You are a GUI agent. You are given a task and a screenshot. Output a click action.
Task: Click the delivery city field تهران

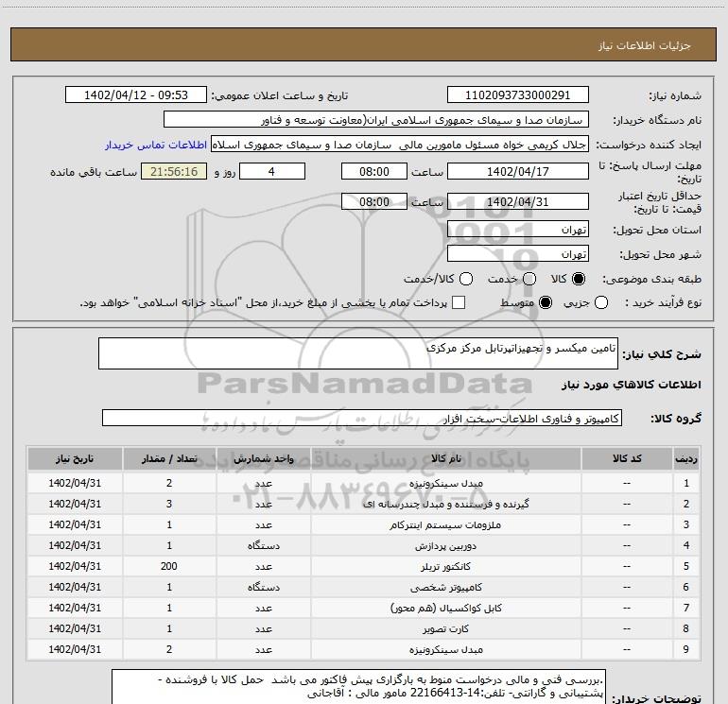tap(518, 254)
